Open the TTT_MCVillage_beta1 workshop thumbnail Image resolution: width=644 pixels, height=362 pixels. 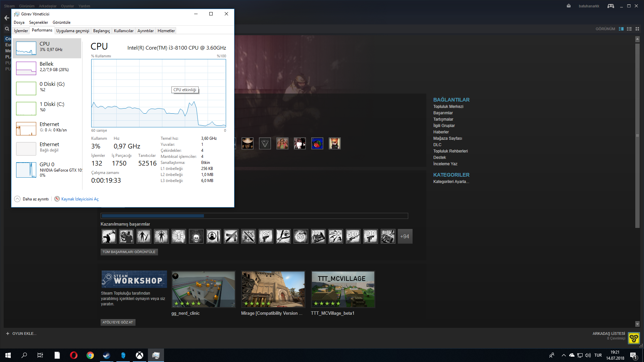343,289
